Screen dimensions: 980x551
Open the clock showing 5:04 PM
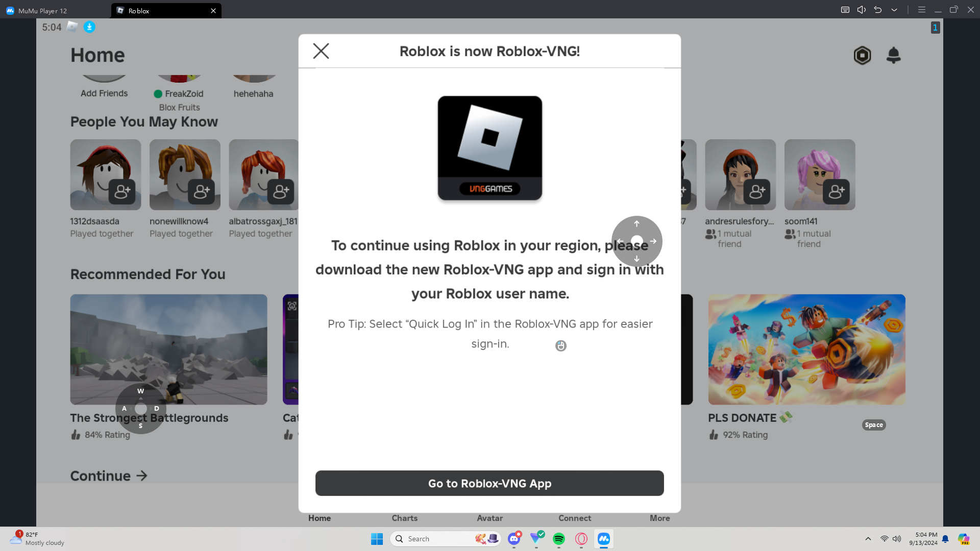coord(923,539)
